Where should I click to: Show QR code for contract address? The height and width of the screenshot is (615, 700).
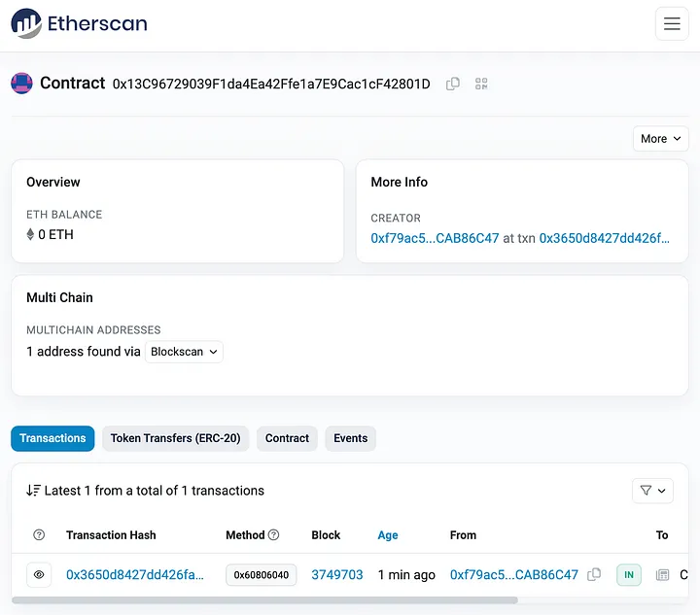[x=481, y=85]
